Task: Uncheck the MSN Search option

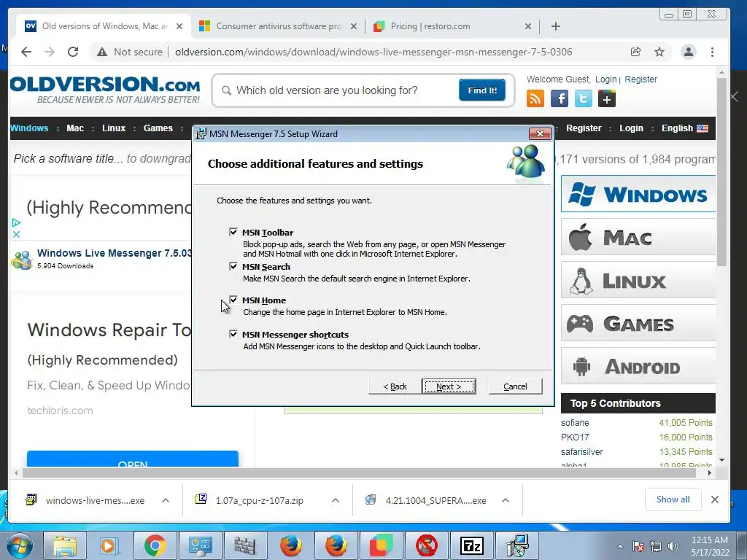Action: [233, 266]
